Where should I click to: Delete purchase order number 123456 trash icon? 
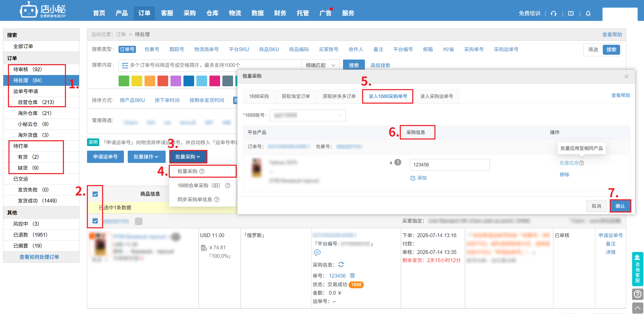tap(352, 276)
